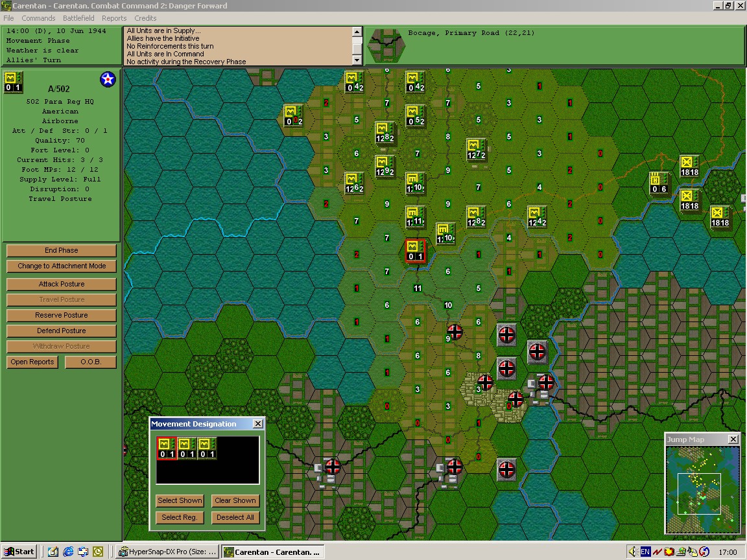
Task: Click the End Phase button
Action: pyautogui.click(x=62, y=250)
